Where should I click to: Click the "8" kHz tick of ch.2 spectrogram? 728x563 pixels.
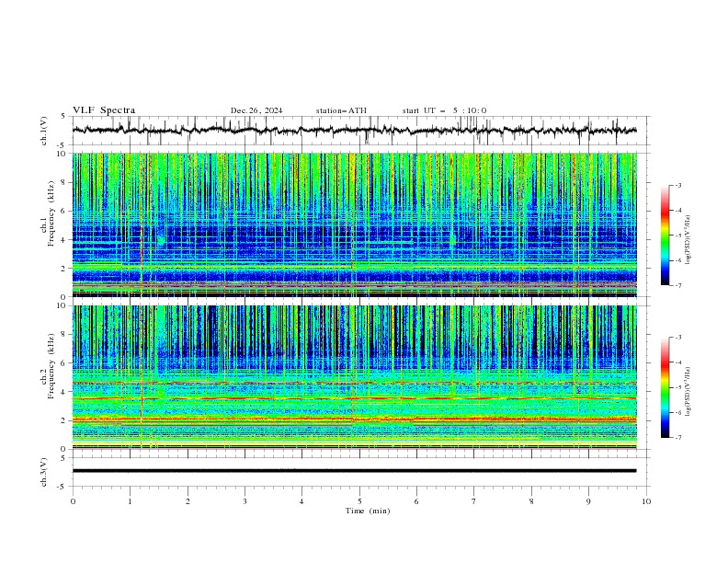pos(65,335)
